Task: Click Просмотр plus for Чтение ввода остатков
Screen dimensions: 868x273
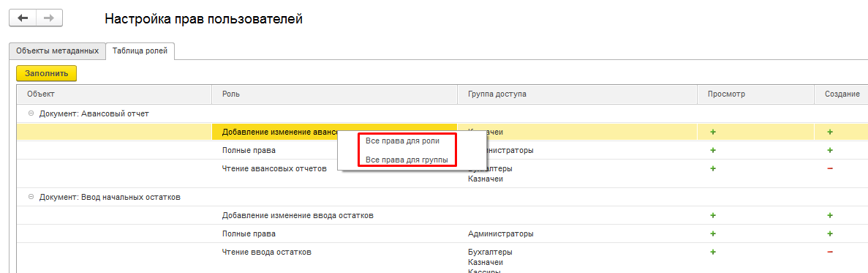Action: click(713, 252)
